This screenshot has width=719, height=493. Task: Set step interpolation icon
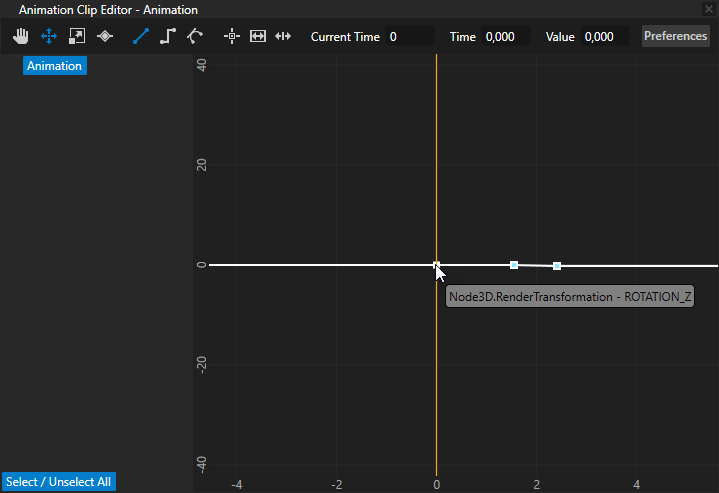coord(168,36)
